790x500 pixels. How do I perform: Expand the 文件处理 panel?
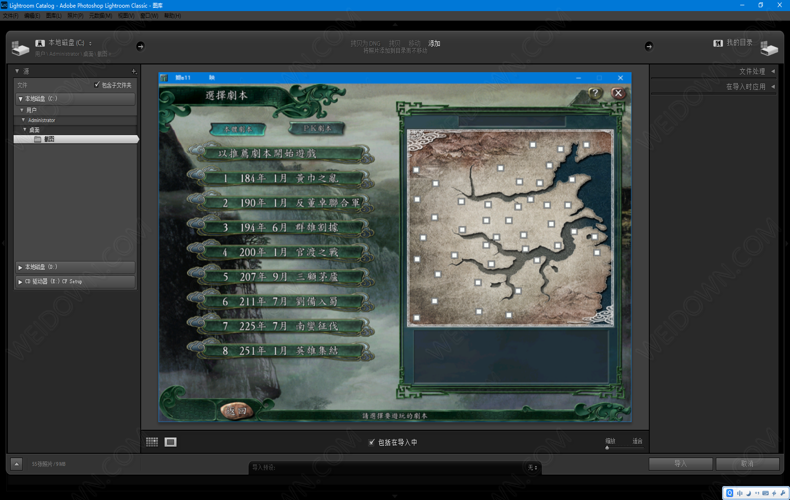[x=772, y=72]
